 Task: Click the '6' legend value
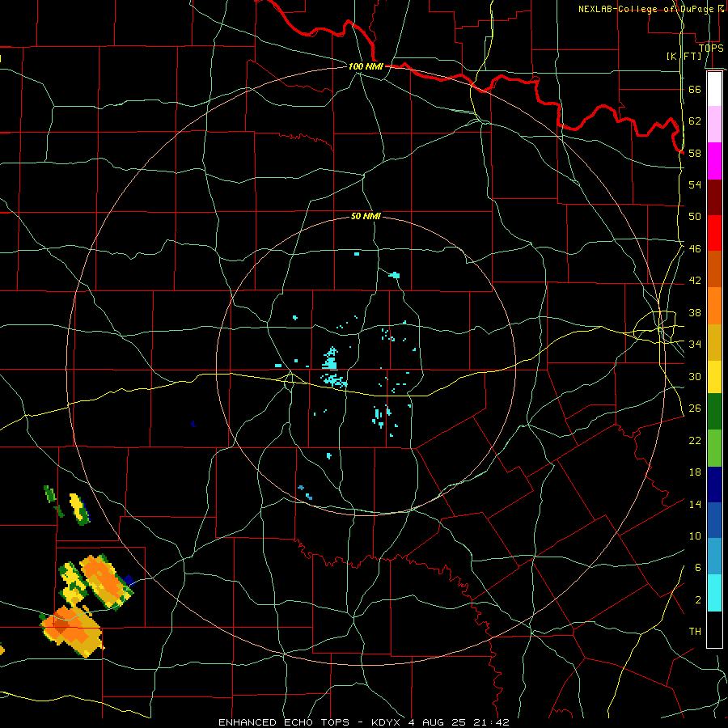click(x=698, y=567)
